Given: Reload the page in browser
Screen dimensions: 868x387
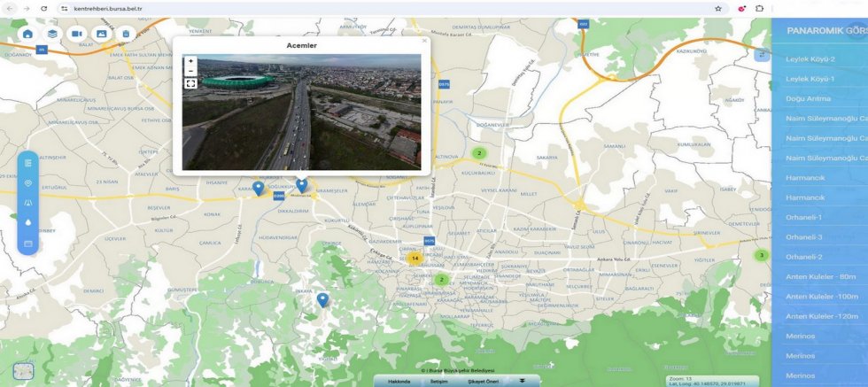Looking at the screenshot, I should click(x=44, y=8).
